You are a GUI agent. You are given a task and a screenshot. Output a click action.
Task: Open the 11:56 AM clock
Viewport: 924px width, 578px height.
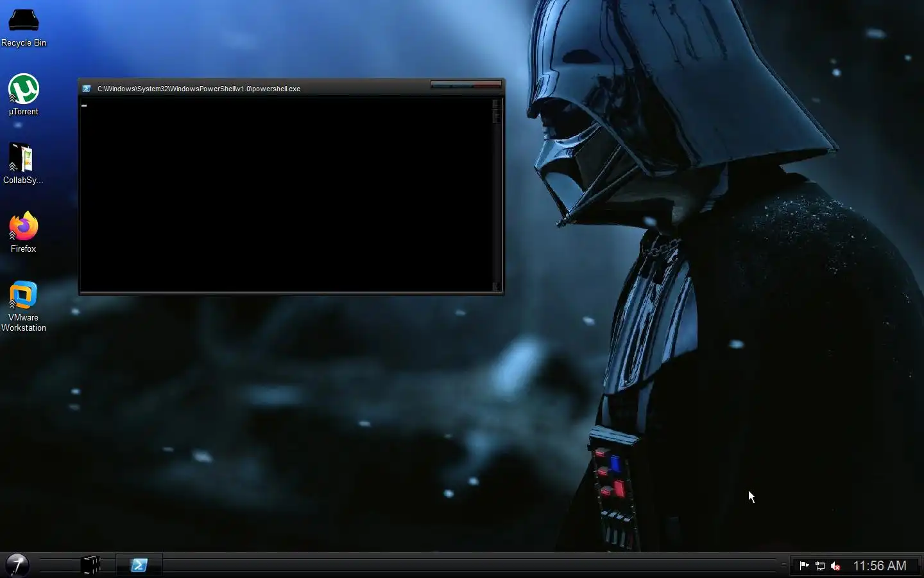[880, 566]
